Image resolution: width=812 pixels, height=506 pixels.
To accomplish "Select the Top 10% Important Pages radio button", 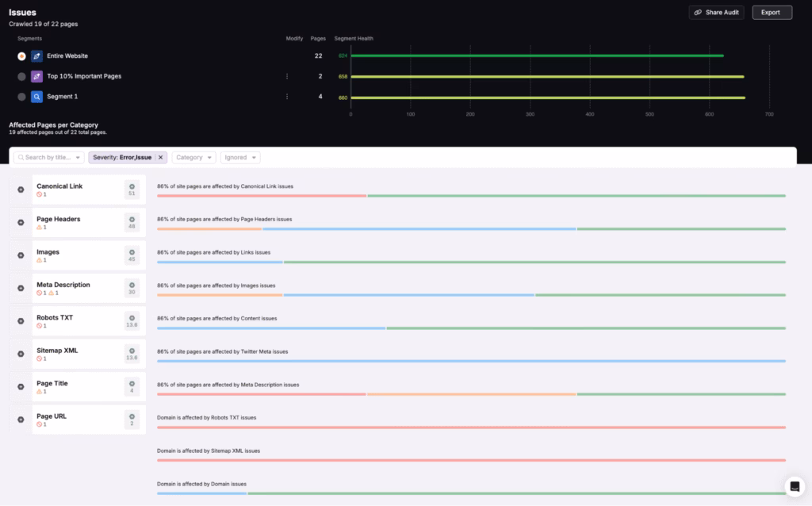I will 20,76.
